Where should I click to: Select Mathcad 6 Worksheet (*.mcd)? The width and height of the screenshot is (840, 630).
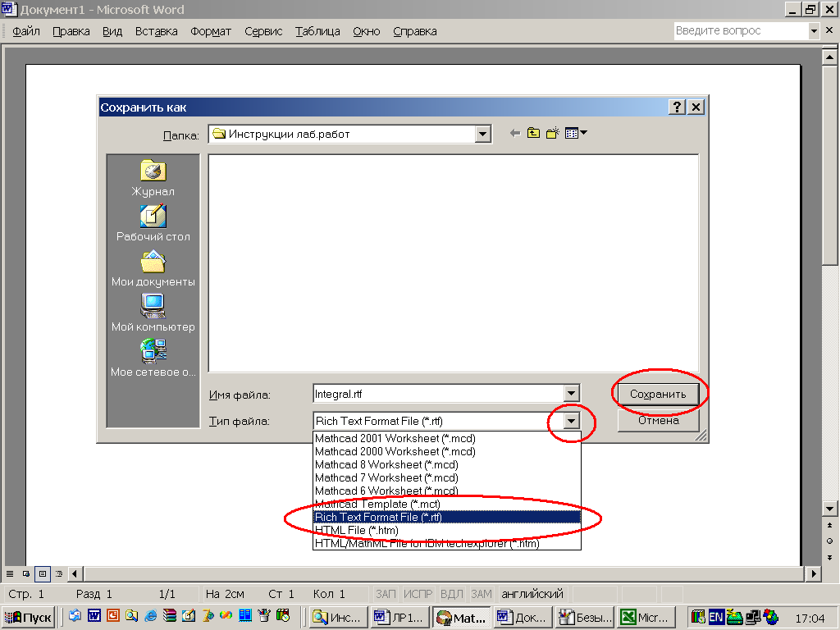[447, 491]
